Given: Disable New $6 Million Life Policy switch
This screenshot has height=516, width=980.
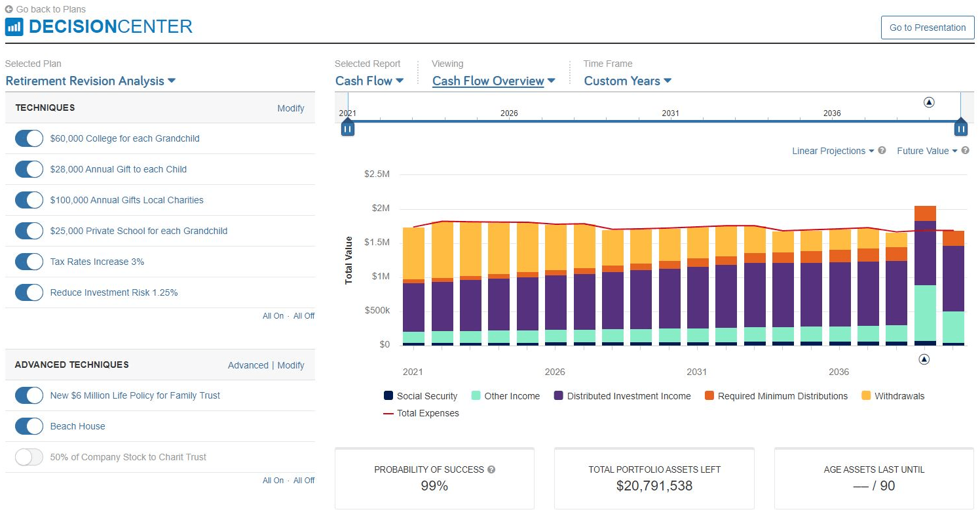Looking at the screenshot, I should (29, 395).
